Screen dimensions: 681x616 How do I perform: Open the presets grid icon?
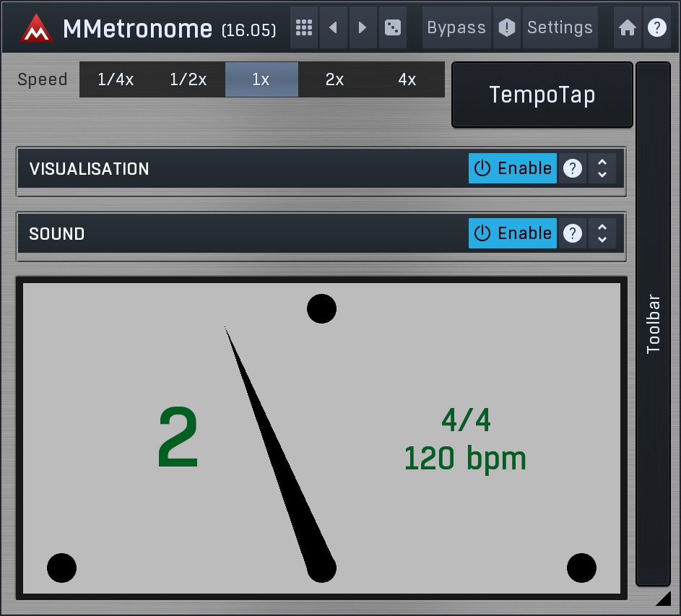pos(303,27)
